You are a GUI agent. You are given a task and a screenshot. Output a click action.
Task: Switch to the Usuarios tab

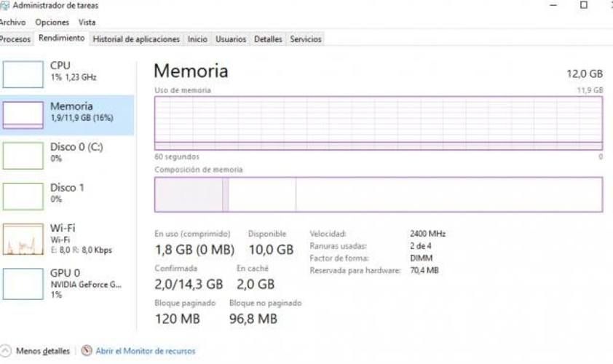click(231, 39)
